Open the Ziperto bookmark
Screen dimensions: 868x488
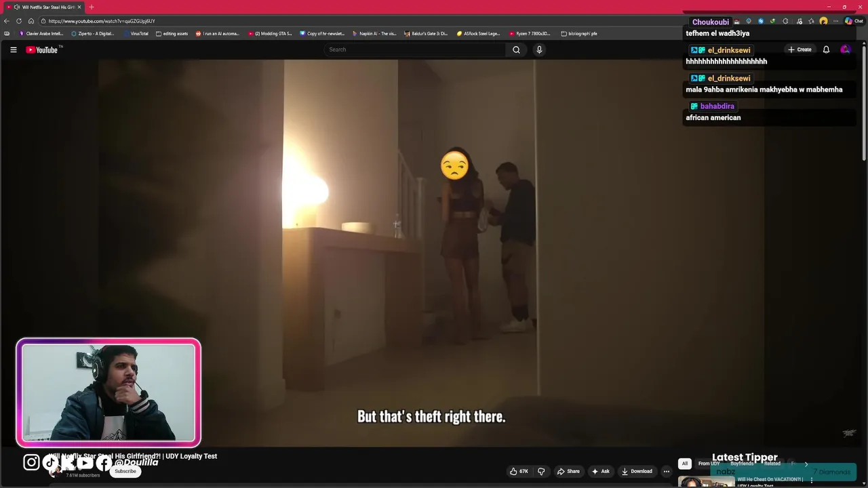(x=93, y=33)
